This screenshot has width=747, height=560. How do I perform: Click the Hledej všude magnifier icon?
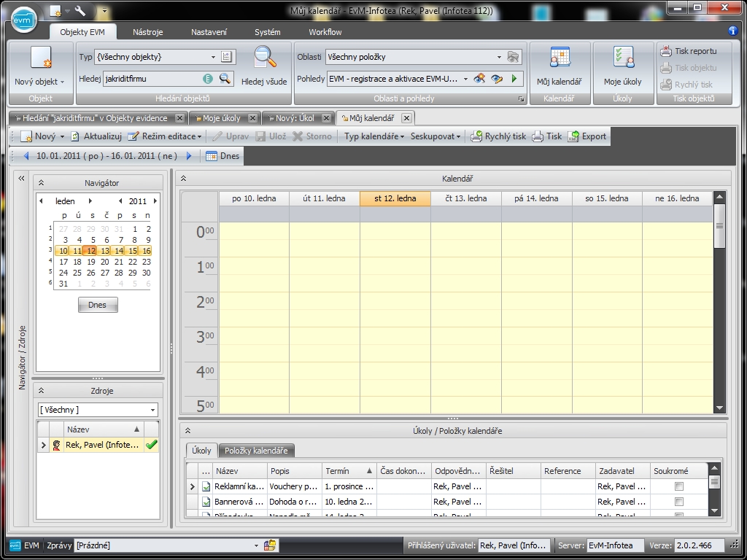coord(264,58)
